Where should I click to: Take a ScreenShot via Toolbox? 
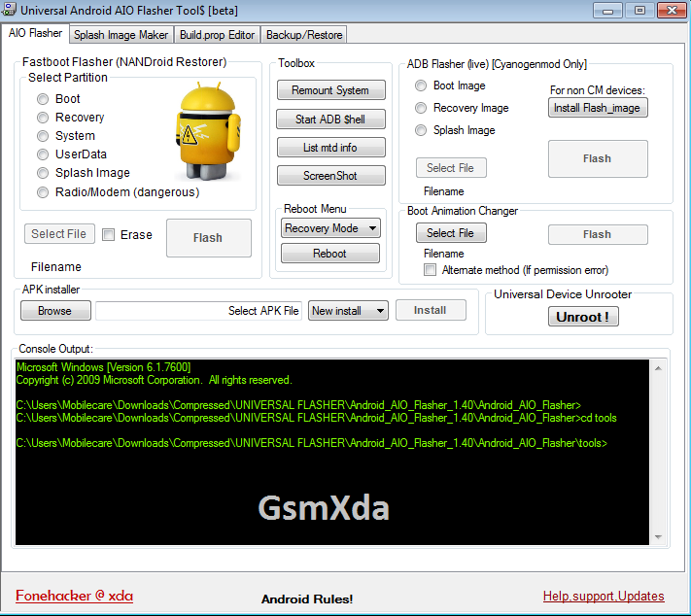pos(331,176)
